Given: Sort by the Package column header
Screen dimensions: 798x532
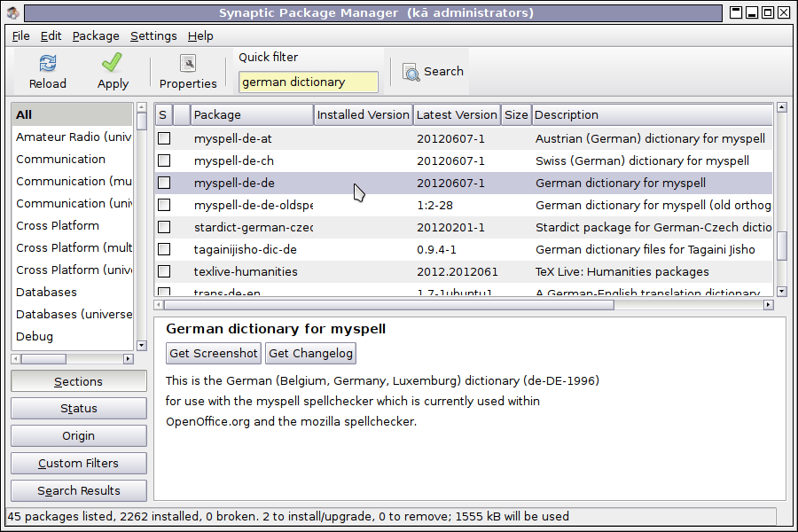Looking at the screenshot, I should (252, 114).
